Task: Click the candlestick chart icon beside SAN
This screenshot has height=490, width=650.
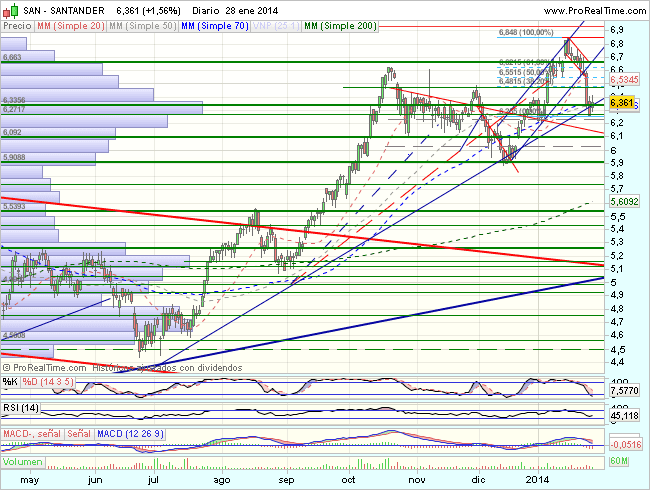Action: pyautogui.click(x=11, y=10)
